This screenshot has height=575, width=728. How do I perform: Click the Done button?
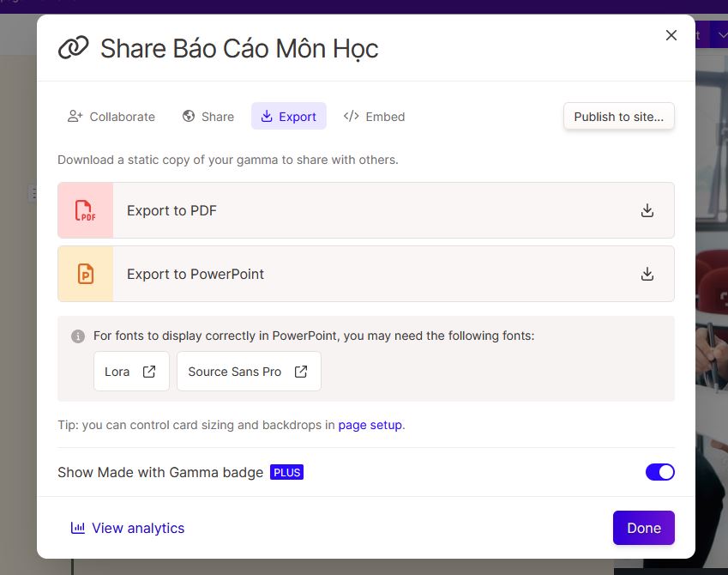point(643,528)
